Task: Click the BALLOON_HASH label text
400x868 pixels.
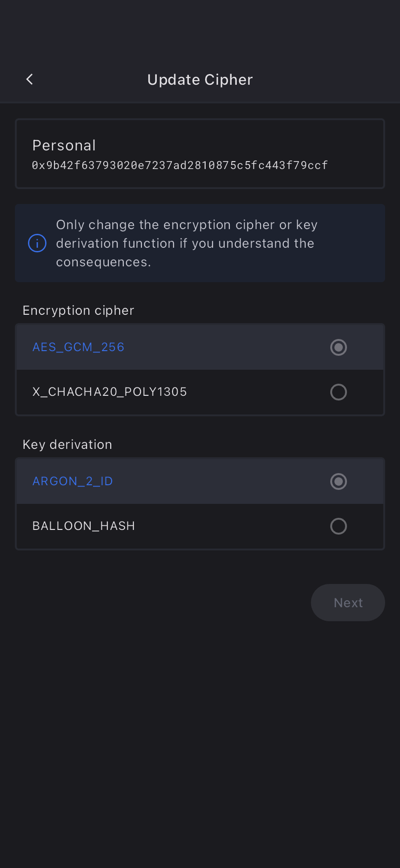Action: 84,526
